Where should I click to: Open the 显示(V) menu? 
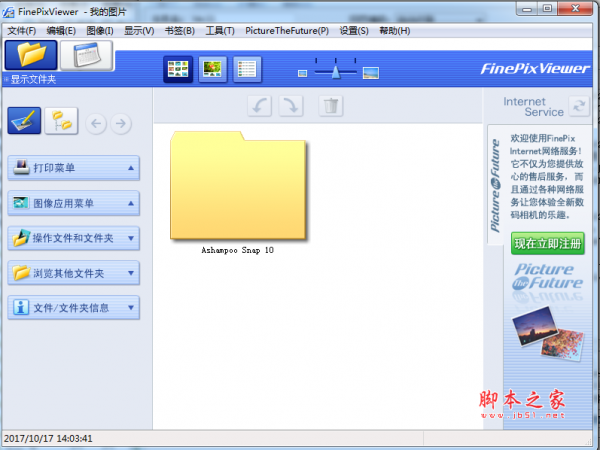coord(139,31)
